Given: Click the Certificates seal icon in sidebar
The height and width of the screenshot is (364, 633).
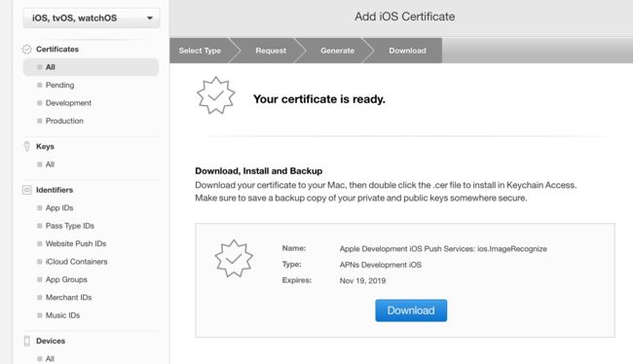Looking at the screenshot, I should click(26, 50).
